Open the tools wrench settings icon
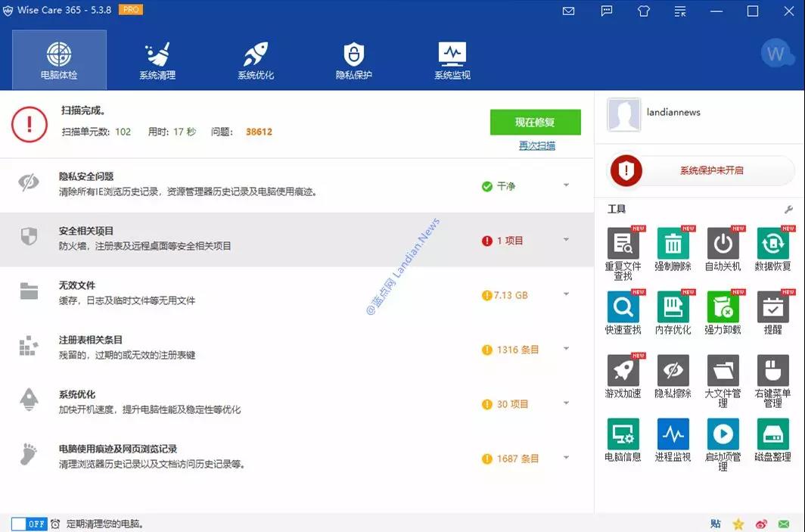The image size is (805, 532). (788, 210)
